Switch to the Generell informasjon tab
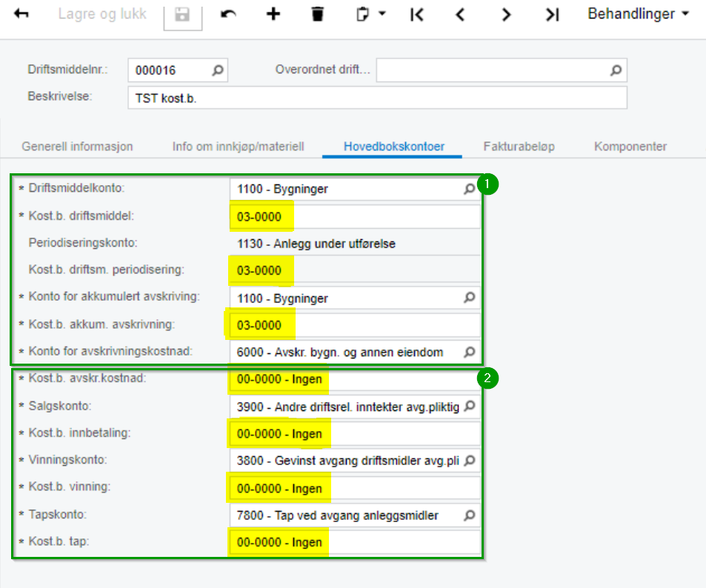The height and width of the screenshot is (588, 706). pos(78,147)
